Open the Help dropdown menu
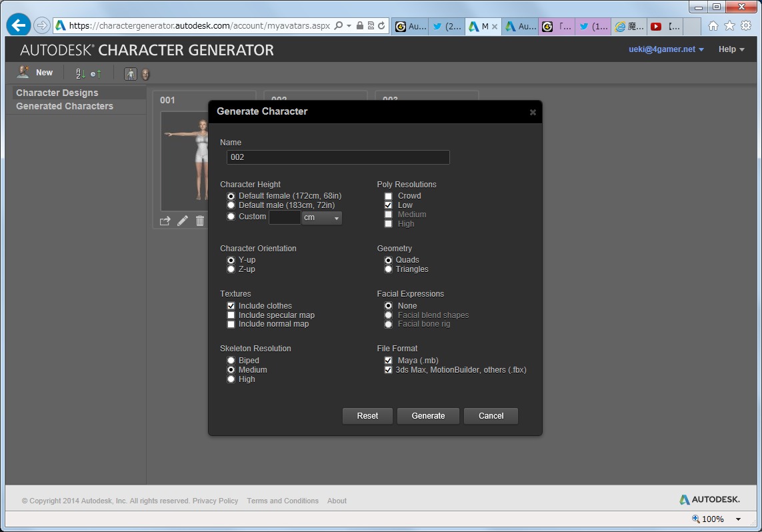The width and height of the screenshot is (762, 532). [731, 49]
